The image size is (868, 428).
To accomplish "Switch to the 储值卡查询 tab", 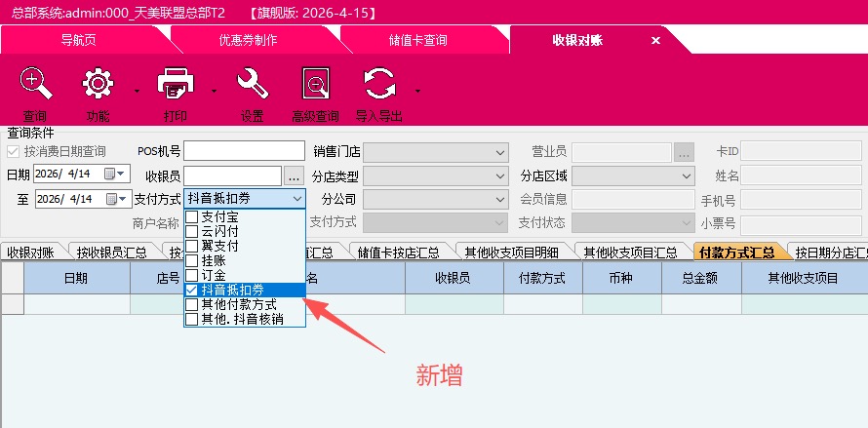I will tap(419, 40).
